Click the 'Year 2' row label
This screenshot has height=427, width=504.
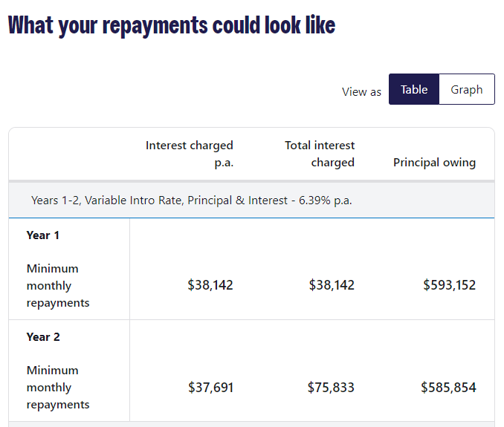(x=43, y=337)
